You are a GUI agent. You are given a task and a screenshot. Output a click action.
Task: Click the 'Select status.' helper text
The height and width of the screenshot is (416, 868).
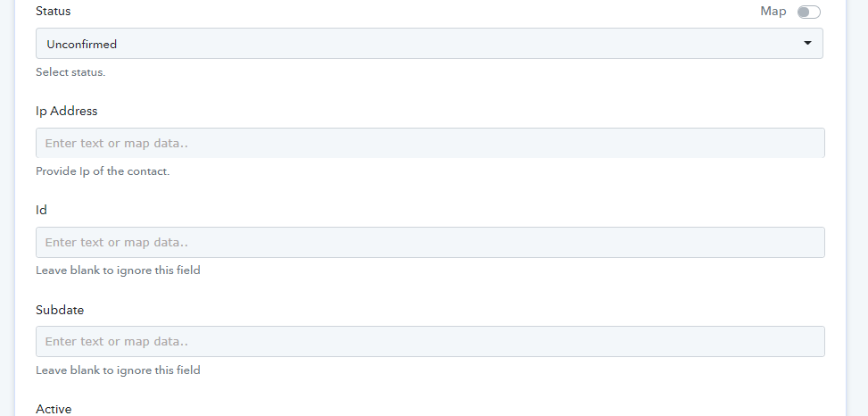click(x=70, y=72)
